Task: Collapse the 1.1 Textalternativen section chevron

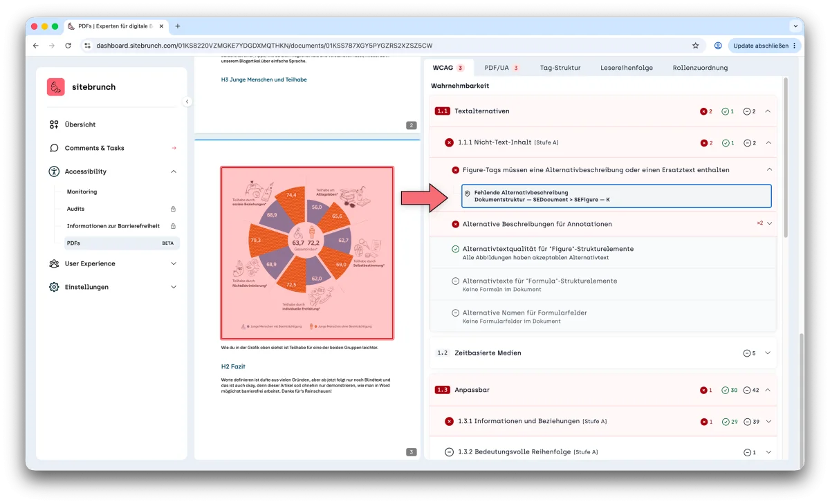Action: [x=768, y=111]
